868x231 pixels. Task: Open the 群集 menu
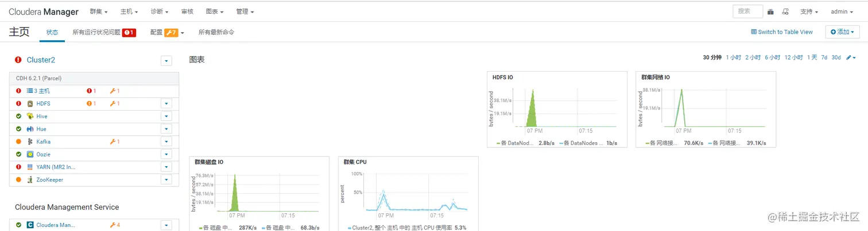click(99, 11)
